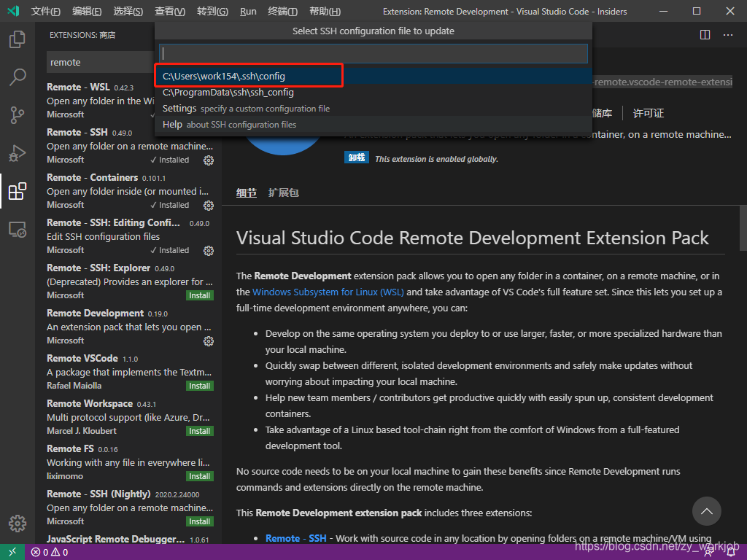
Task: Choose Help about SSH configuration files
Action: click(x=373, y=125)
